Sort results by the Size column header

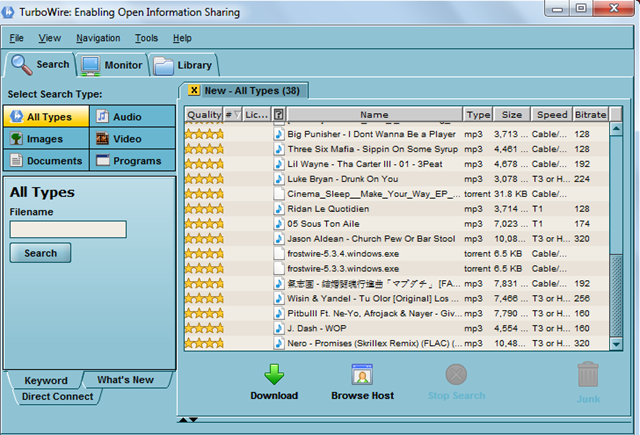(511, 115)
